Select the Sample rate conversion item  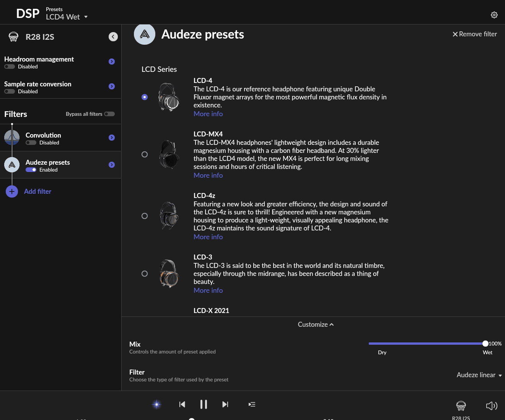click(60, 87)
